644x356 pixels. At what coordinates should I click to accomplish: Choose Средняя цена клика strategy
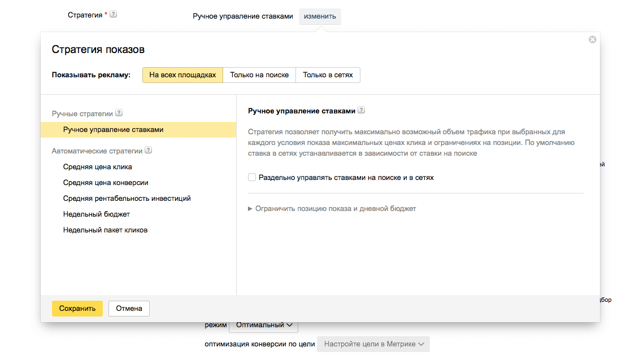click(98, 167)
